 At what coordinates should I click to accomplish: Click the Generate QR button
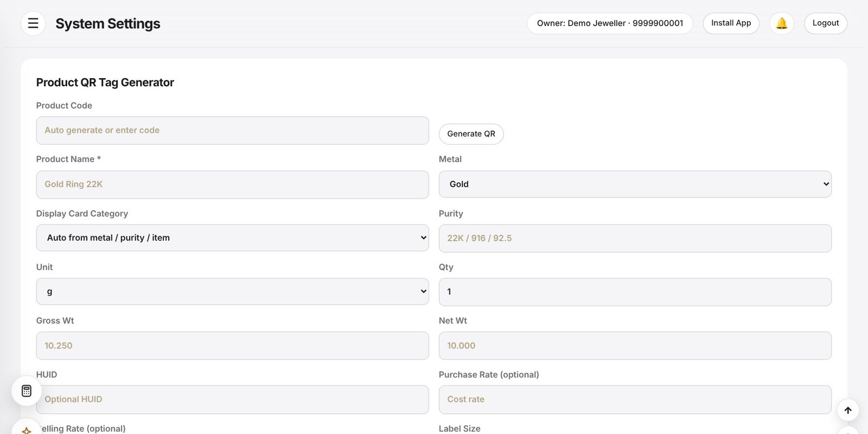click(x=471, y=134)
